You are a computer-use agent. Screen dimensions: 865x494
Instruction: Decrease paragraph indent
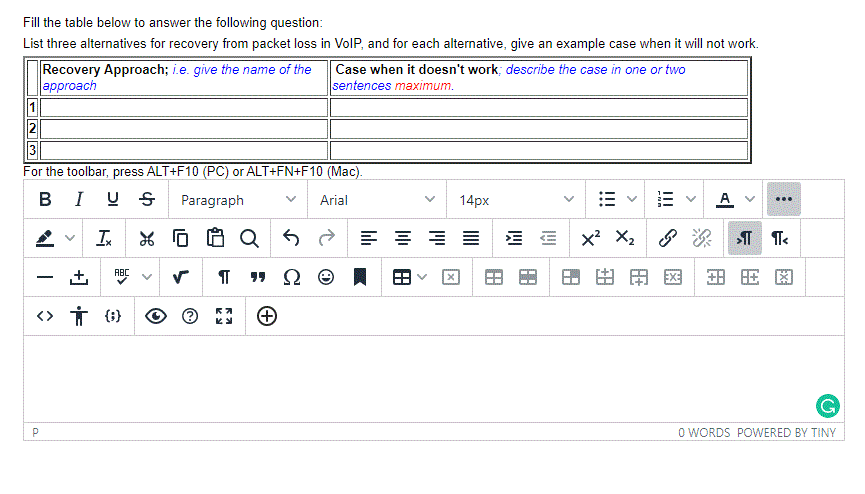pyautogui.click(x=548, y=238)
